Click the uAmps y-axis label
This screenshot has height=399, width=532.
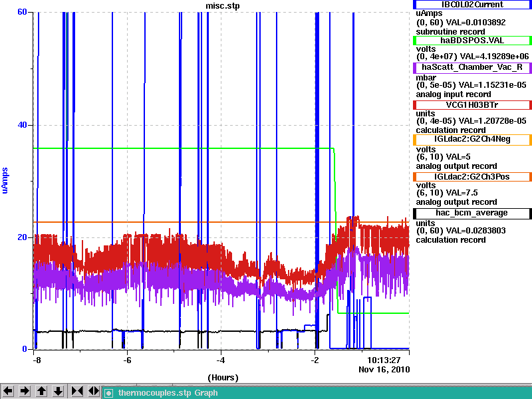pyautogui.click(x=5, y=180)
